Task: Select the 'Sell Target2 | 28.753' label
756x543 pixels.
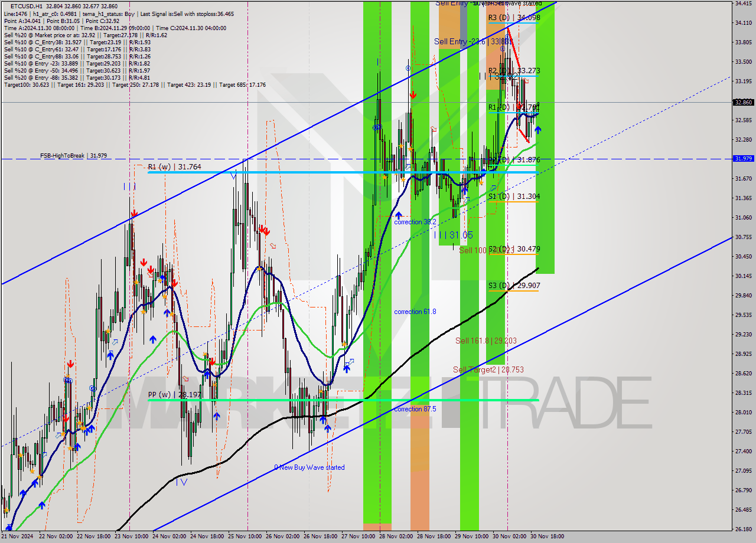Action: tap(488, 370)
